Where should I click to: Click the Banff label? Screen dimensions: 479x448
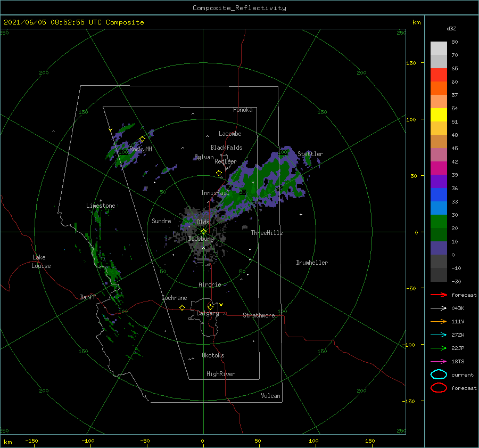[x=88, y=297]
